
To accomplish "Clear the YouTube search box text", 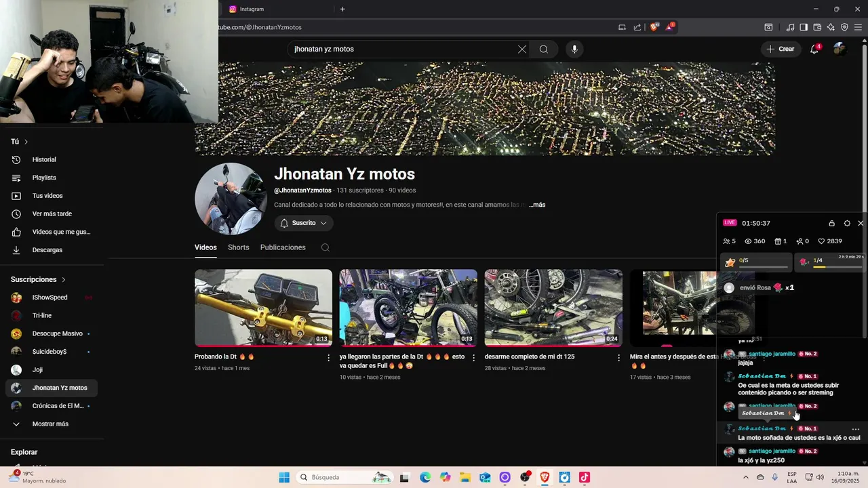I will 522,49.
